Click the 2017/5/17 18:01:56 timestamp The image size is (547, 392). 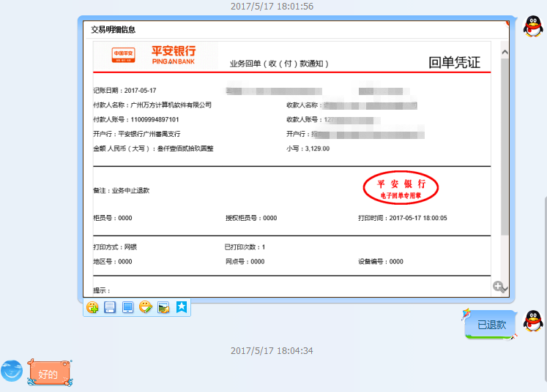pos(272,7)
